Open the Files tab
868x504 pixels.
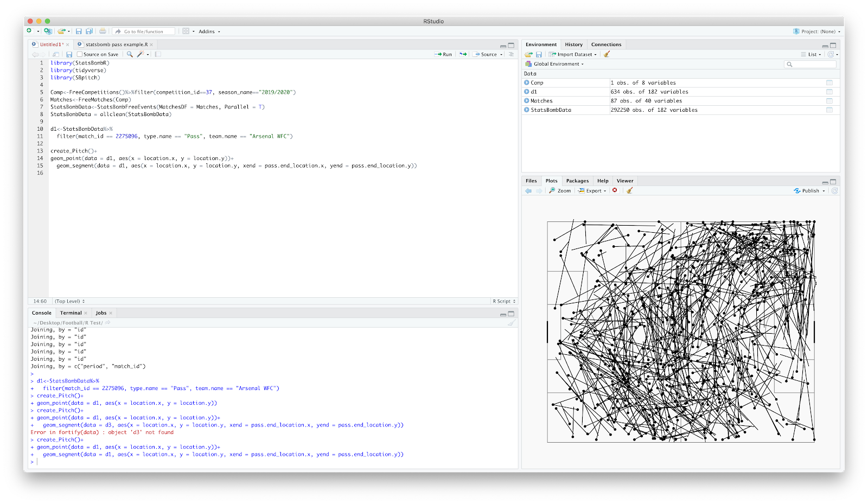[x=531, y=181]
